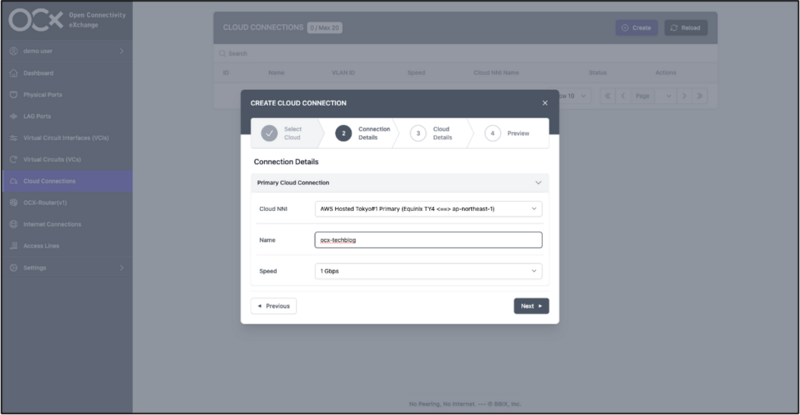Click the Search field in Cloud Connections
Viewport: 800px width, 415px height.
coord(465,54)
